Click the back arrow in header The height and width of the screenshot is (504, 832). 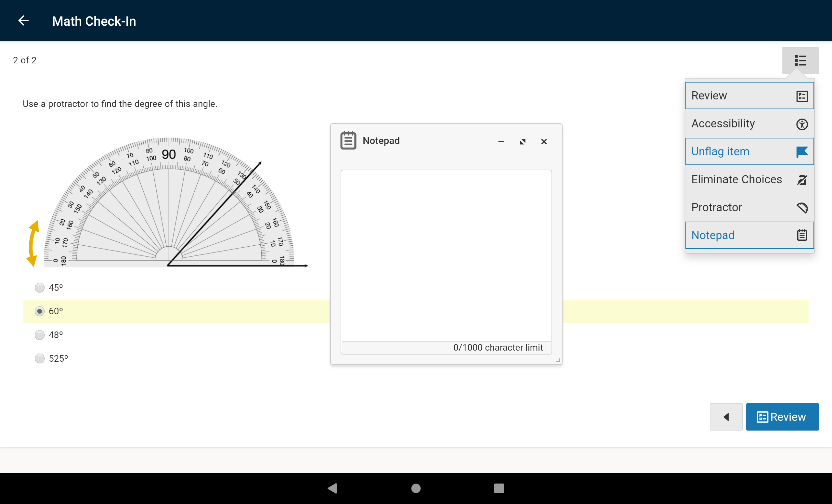(23, 21)
